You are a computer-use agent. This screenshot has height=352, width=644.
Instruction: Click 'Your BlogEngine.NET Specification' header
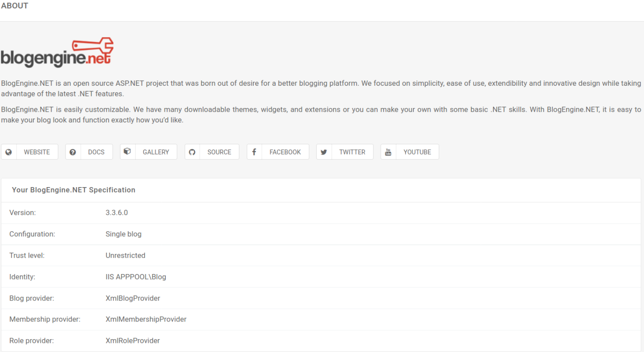(x=73, y=190)
